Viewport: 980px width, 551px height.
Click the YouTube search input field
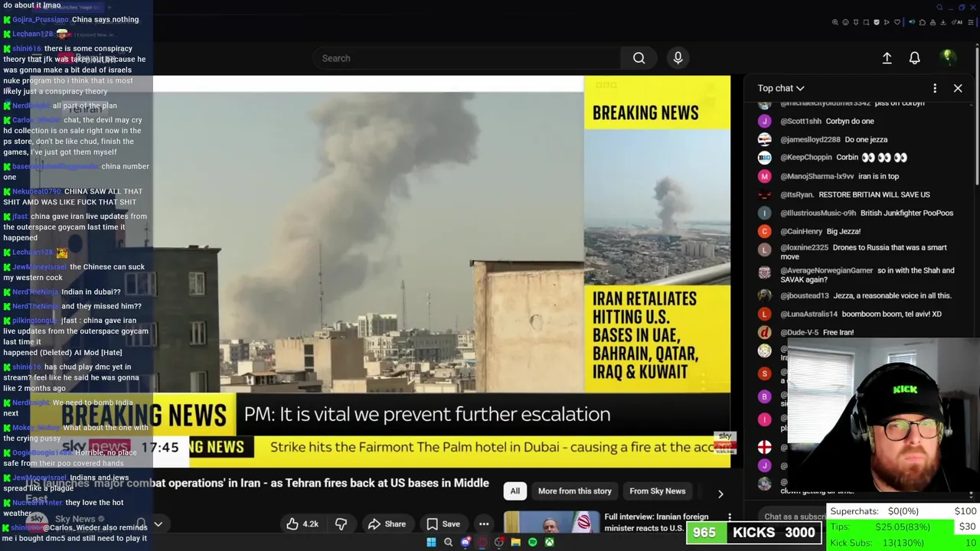(467, 58)
